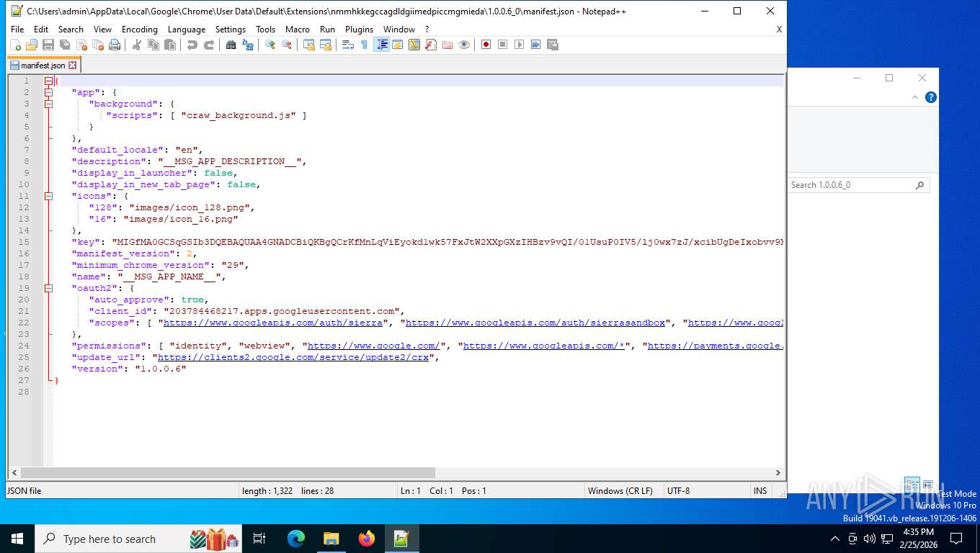Click the macro Playback icon
Viewport: 980px width, 553px height.
click(x=519, y=45)
